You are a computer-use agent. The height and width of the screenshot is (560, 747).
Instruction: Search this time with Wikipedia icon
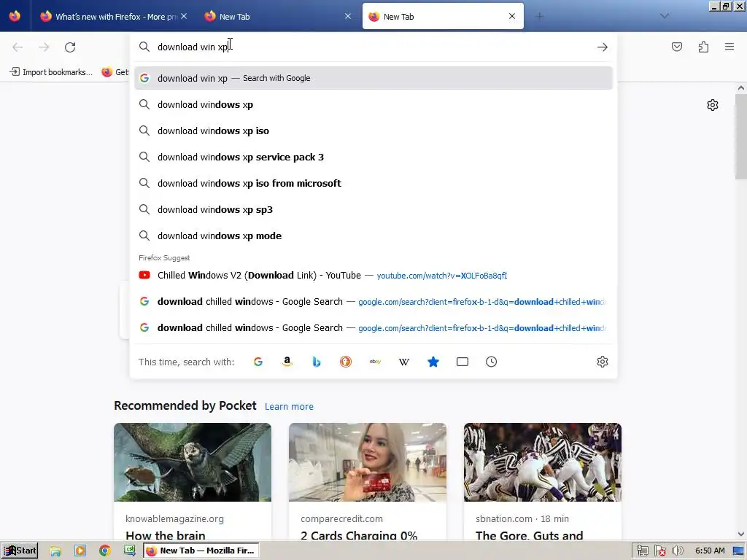point(404,362)
